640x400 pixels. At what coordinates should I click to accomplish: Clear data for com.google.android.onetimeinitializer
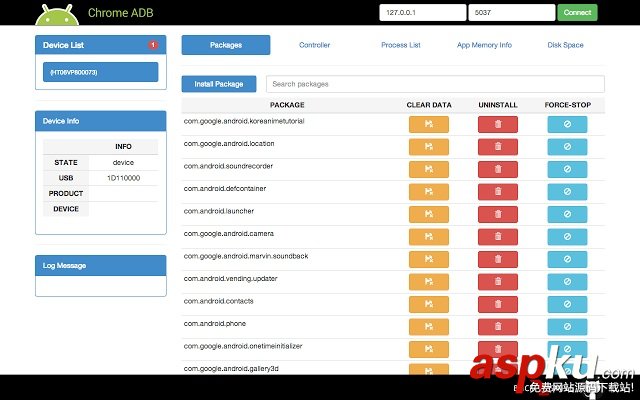tap(429, 349)
